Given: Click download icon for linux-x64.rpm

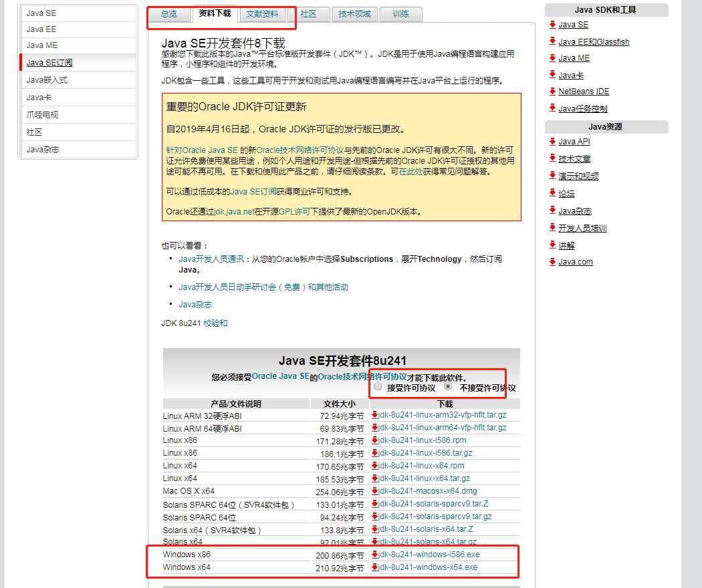Looking at the screenshot, I should 374,465.
